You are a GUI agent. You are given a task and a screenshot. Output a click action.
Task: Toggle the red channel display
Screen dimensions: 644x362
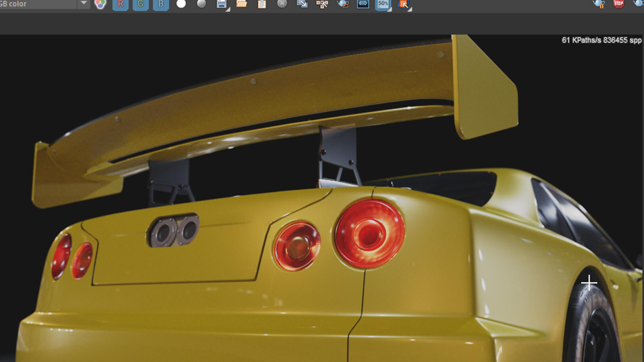click(x=120, y=4)
